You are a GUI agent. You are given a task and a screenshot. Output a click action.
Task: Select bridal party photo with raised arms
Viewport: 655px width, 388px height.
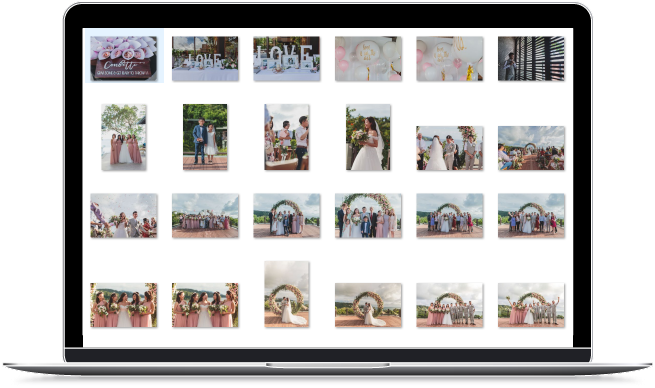(x=531, y=305)
